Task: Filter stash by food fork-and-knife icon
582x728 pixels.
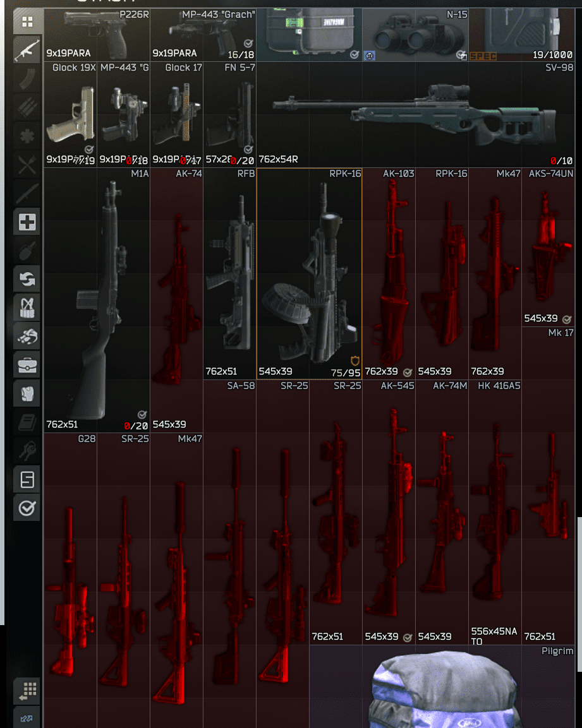Action: pyautogui.click(x=27, y=165)
